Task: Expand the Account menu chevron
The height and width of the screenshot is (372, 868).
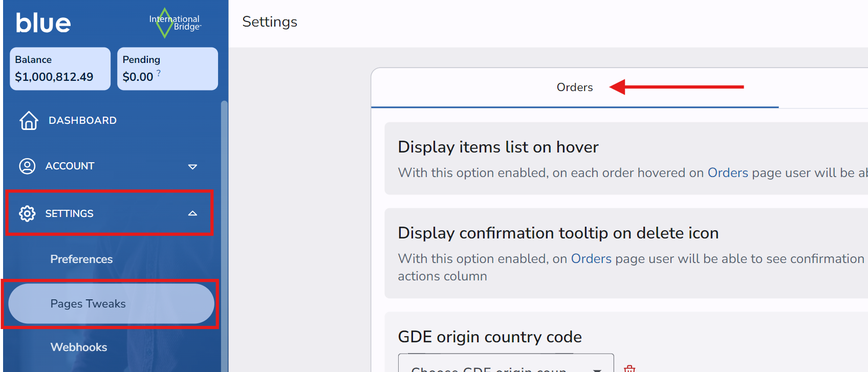Action: click(x=192, y=167)
